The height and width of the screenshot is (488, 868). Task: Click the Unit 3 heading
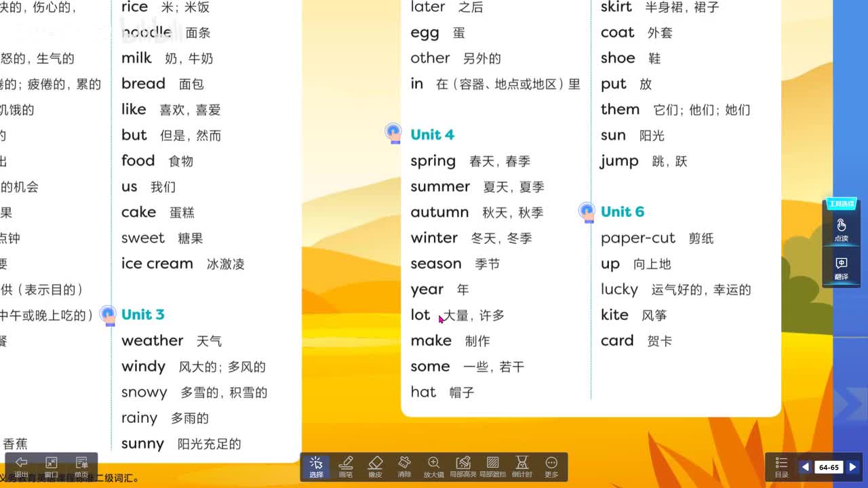(x=142, y=314)
